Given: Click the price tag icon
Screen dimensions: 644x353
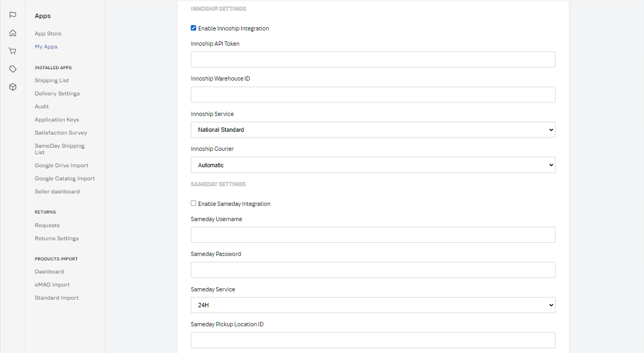Looking at the screenshot, I should [13, 69].
